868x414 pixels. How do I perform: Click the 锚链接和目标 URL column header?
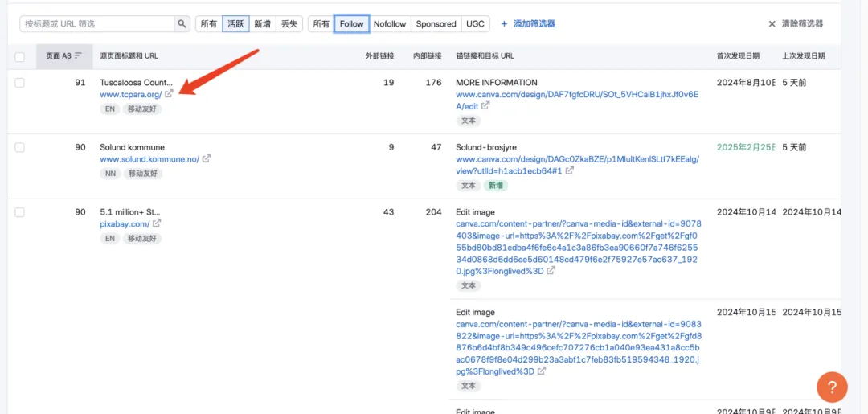point(485,56)
